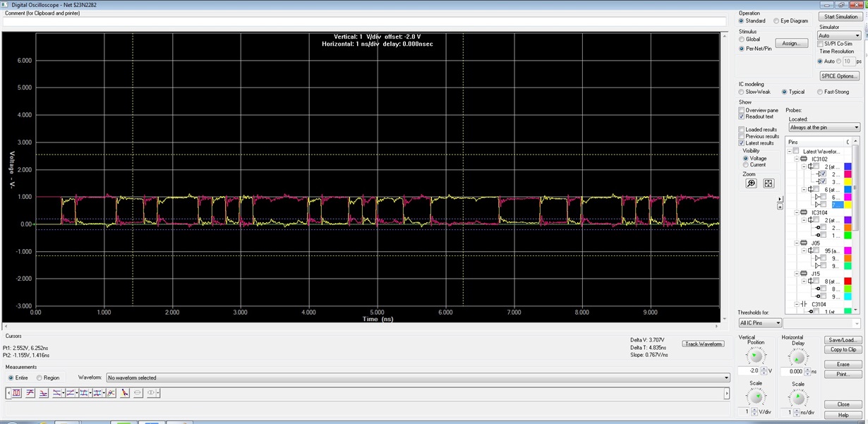Click the red color swatch in J15 row
The image size is (868, 424).
pos(848,281)
